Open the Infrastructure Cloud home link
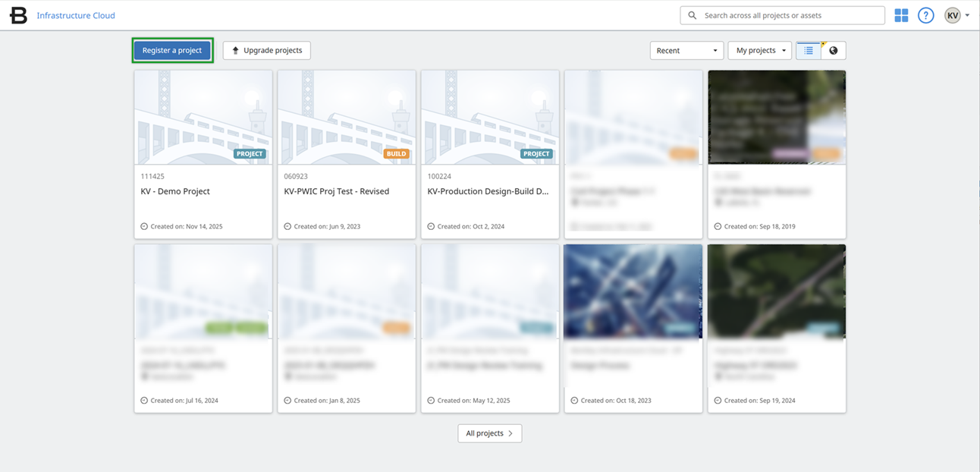 pyautogui.click(x=76, y=15)
